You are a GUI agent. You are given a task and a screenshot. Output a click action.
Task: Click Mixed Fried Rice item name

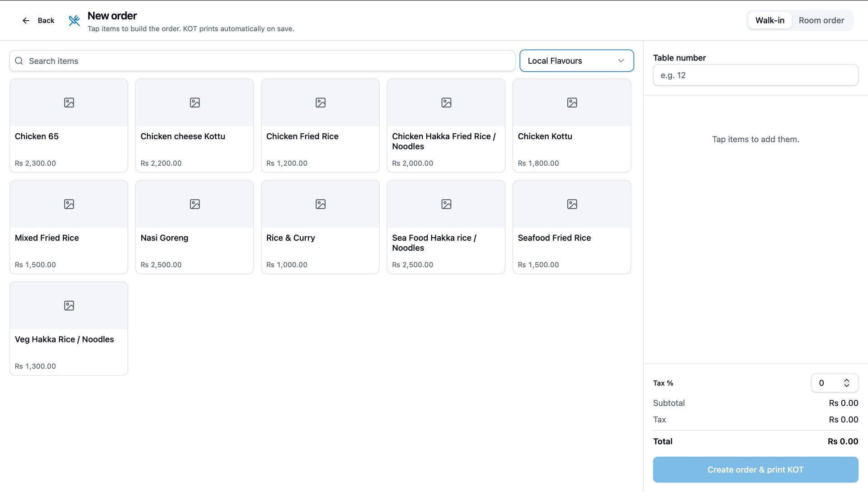[47, 238]
